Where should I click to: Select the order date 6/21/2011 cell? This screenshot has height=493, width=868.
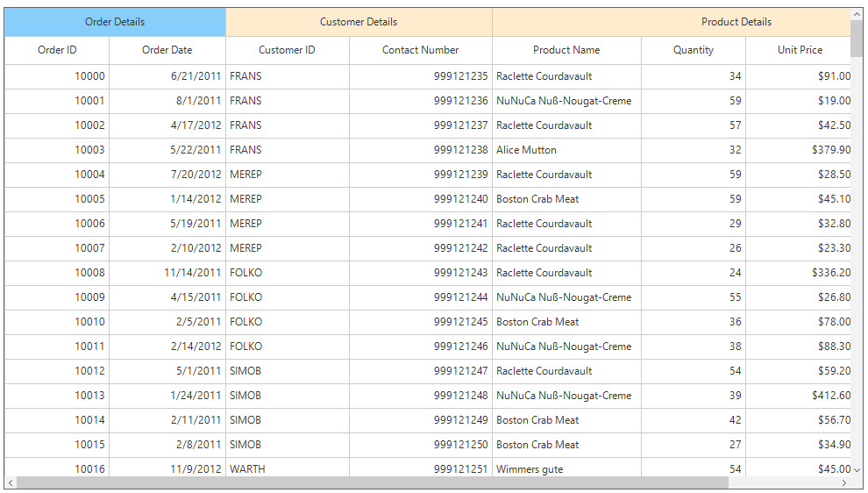tap(167, 76)
